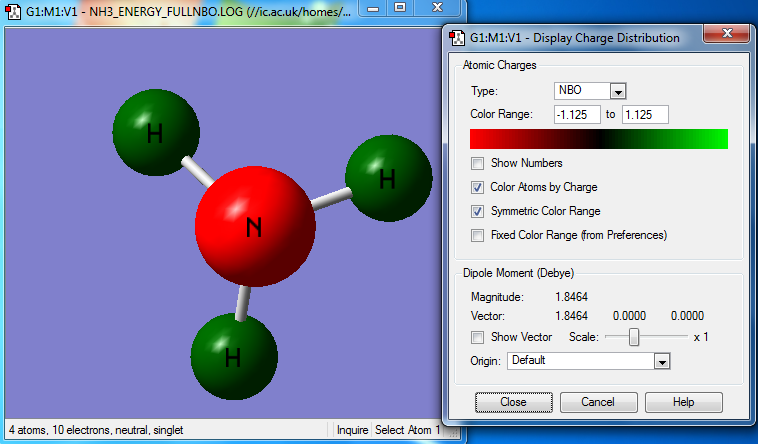This screenshot has height=444, width=758.
Task: Select the bottom hydrogen atom
Action: 234,356
